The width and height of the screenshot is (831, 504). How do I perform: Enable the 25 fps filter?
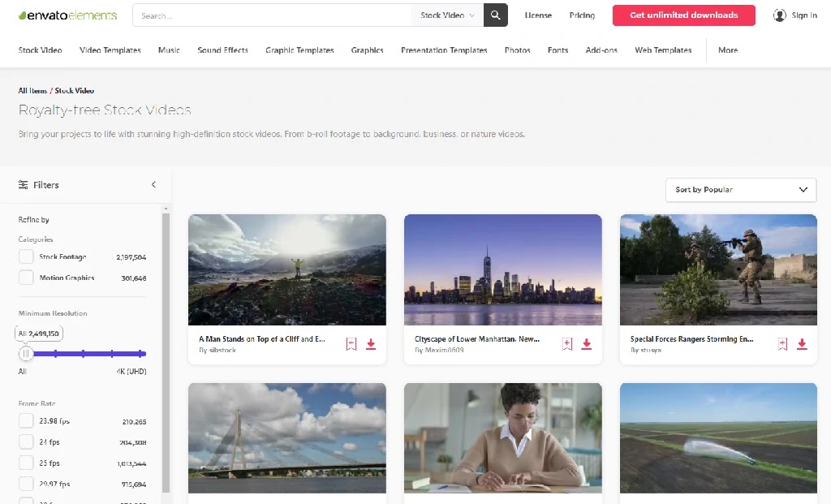26,463
